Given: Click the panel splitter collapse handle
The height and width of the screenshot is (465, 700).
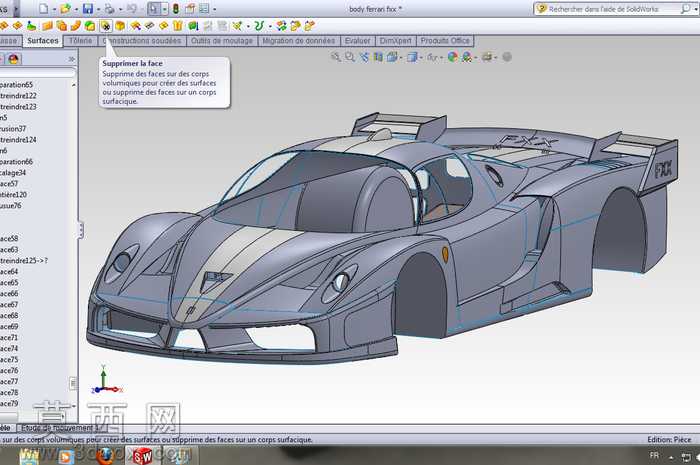Looking at the screenshot, I should pyautogui.click(x=81, y=230).
